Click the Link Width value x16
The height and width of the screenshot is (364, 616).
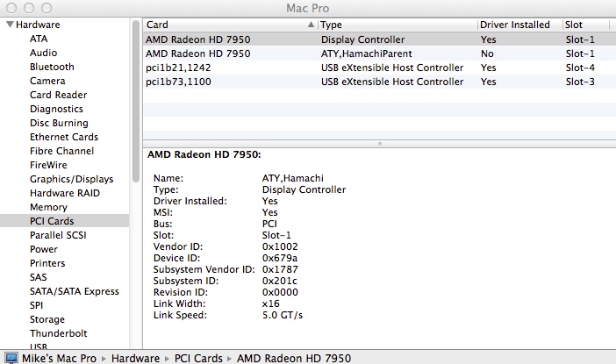270,303
